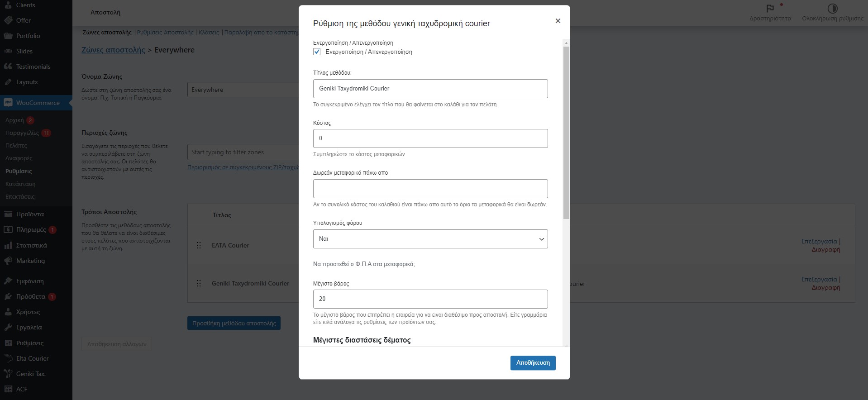Viewport: 868px width, 400px height.
Task: Close the courier settings dialog
Action: click(558, 21)
